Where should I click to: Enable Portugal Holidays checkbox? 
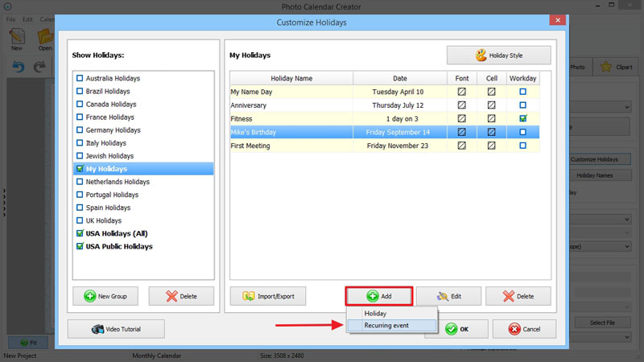tap(80, 195)
